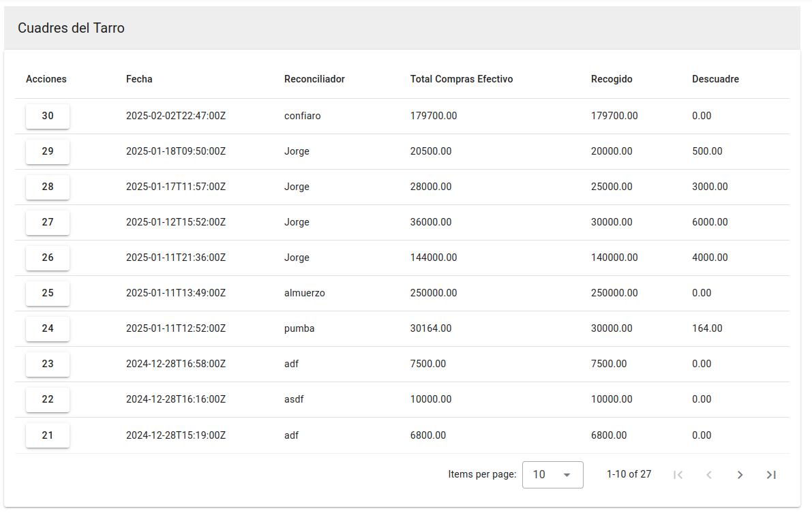Open the items per page dropdown
812x513 pixels.
click(x=552, y=475)
